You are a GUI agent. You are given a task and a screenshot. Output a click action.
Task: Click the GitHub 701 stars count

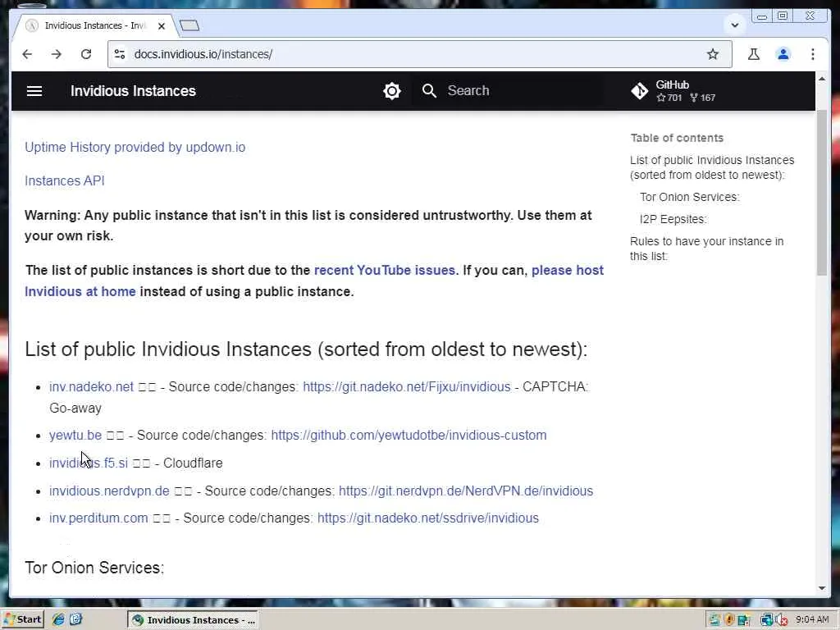669,98
